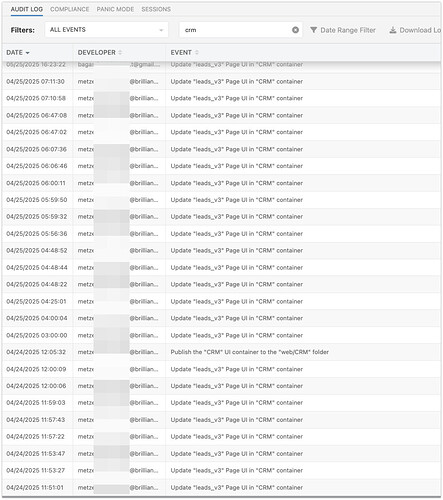Screen dimensions: 443x500
Task: Click the event text in the 06:00:11 row
Action: 237,183
